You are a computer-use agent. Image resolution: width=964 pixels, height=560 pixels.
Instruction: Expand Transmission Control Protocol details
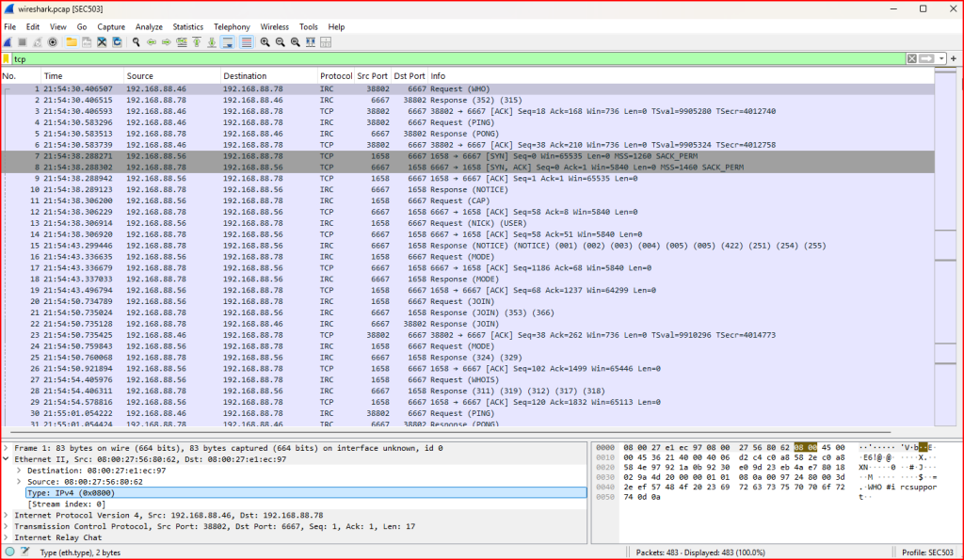coord(7,527)
